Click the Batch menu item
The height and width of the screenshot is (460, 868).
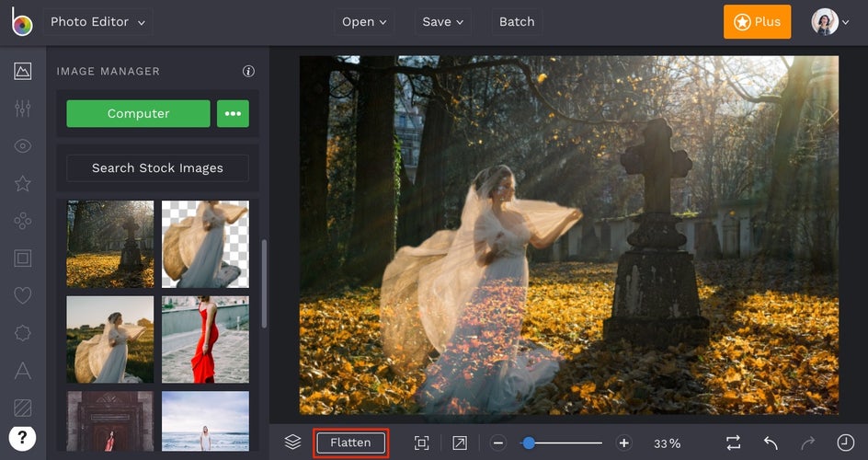(517, 22)
